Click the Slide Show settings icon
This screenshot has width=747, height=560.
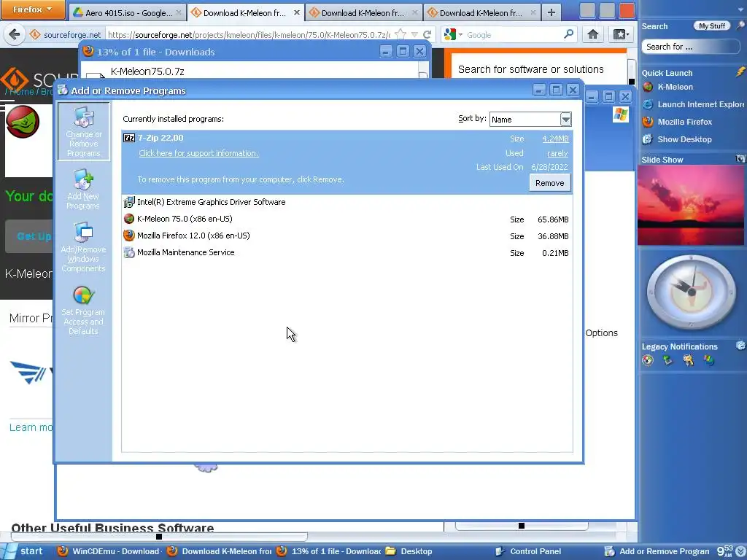pos(740,159)
